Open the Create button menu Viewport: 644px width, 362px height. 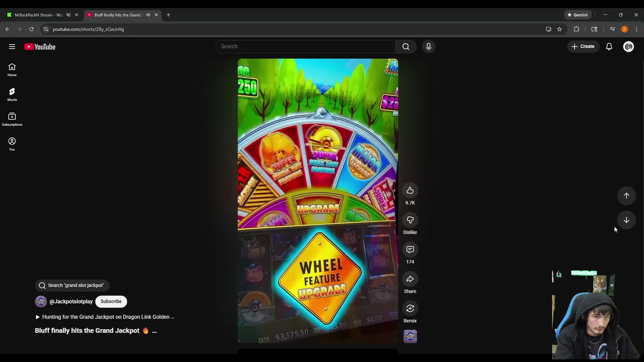tap(583, 47)
